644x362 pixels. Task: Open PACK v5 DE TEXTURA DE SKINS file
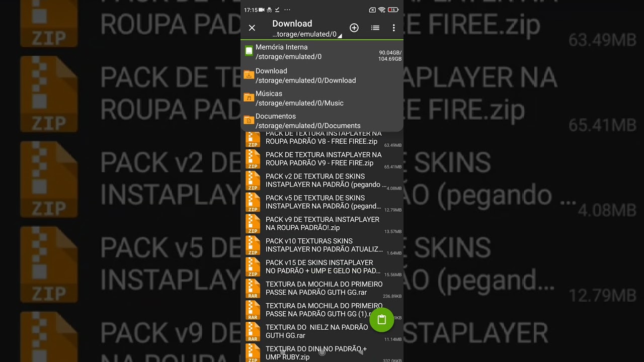pos(322,202)
